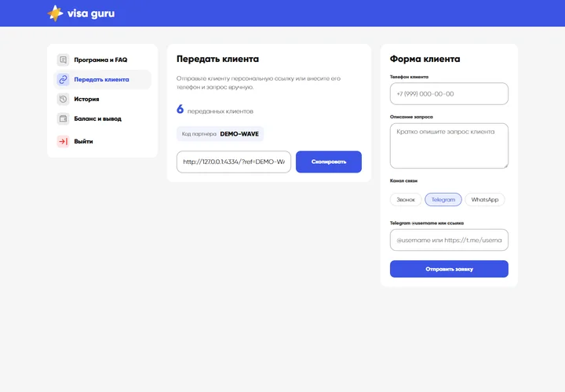The height and width of the screenshot is (392, 565).
Task: Focus the referral link URL field
Action: [x=234, y=162]
